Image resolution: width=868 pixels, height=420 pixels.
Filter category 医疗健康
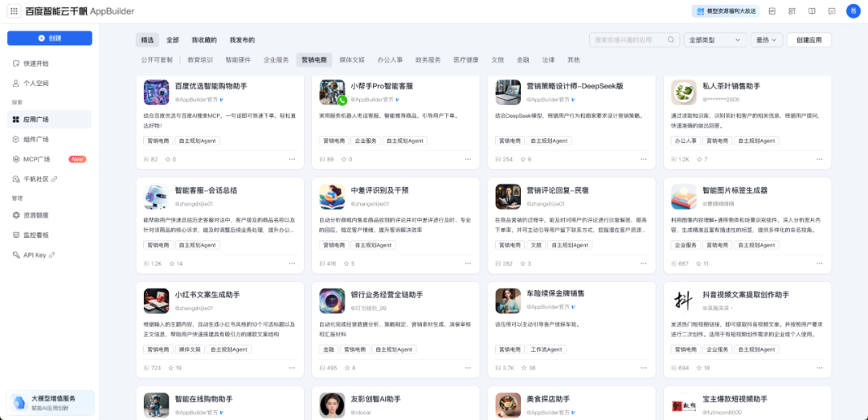466,59
